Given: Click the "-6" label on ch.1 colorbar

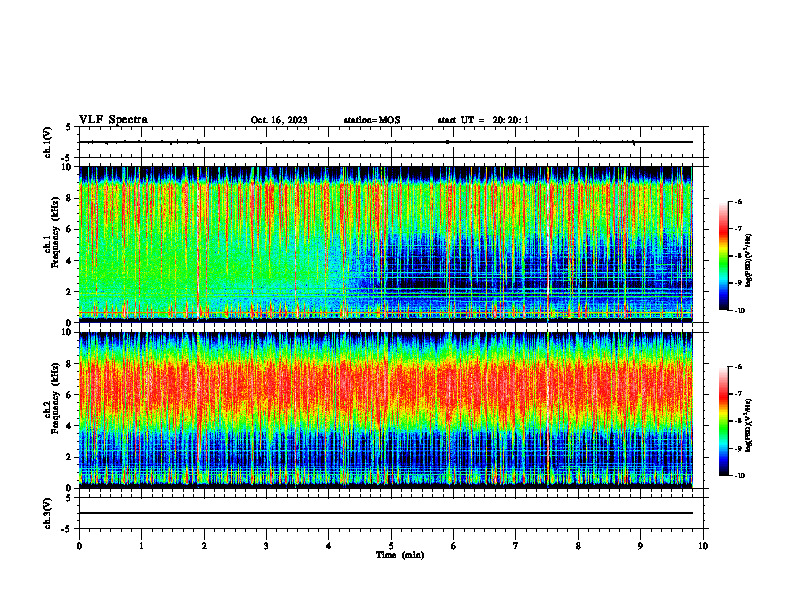Looking at the screenshot, I should (738, 201).
